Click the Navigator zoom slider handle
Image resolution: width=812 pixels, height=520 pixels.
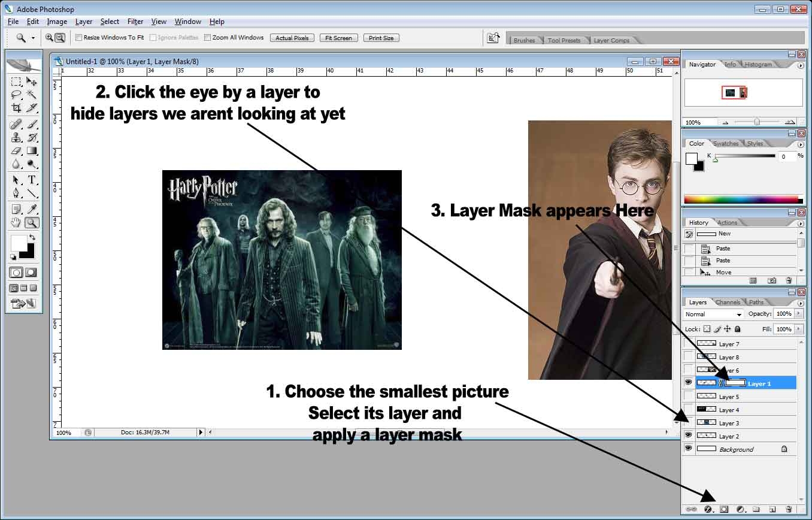[x=757, y=122]
